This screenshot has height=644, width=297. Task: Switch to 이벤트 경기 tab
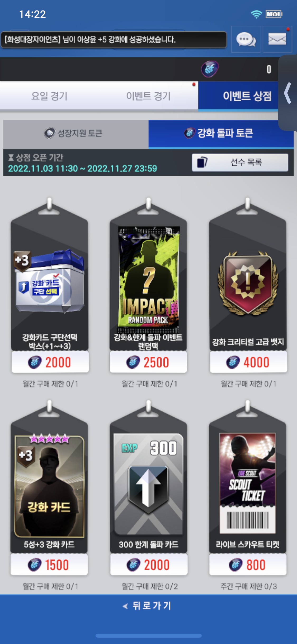click(148, 96)
